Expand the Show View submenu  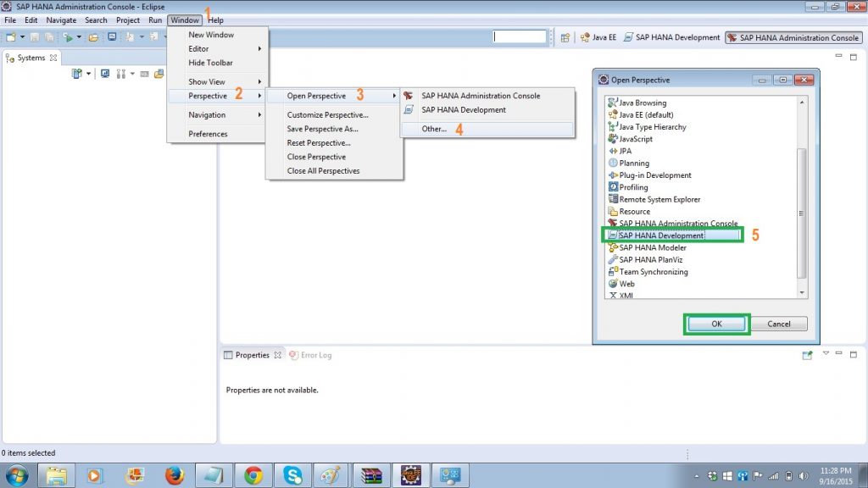218,81
